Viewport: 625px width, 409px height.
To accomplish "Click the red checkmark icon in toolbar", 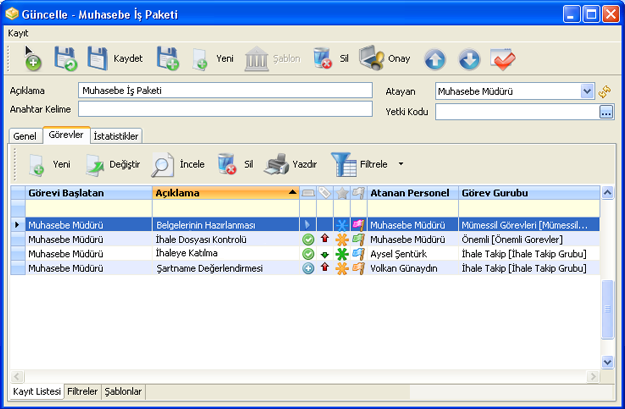I will coord(502,59).
